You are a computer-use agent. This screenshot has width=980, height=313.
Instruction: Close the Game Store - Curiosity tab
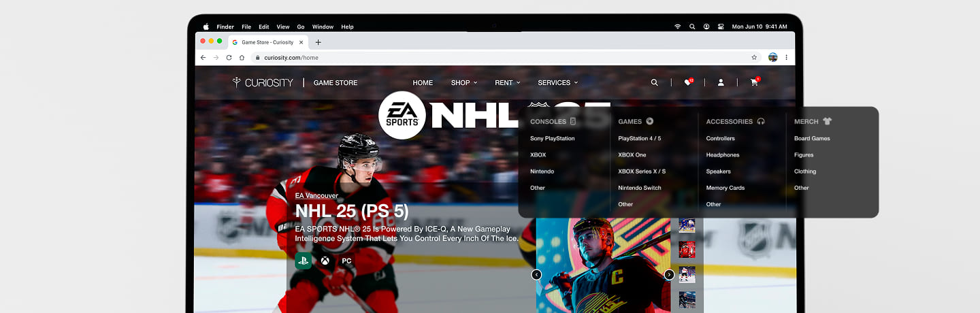(x=301, y=42)
